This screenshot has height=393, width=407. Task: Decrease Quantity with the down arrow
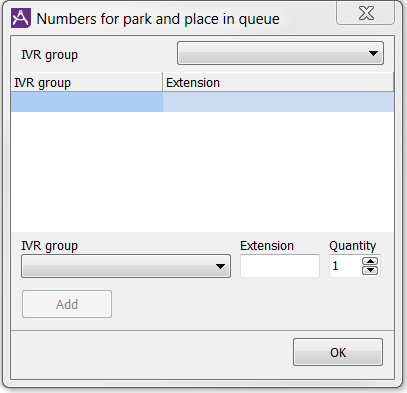tap(370, 270)
